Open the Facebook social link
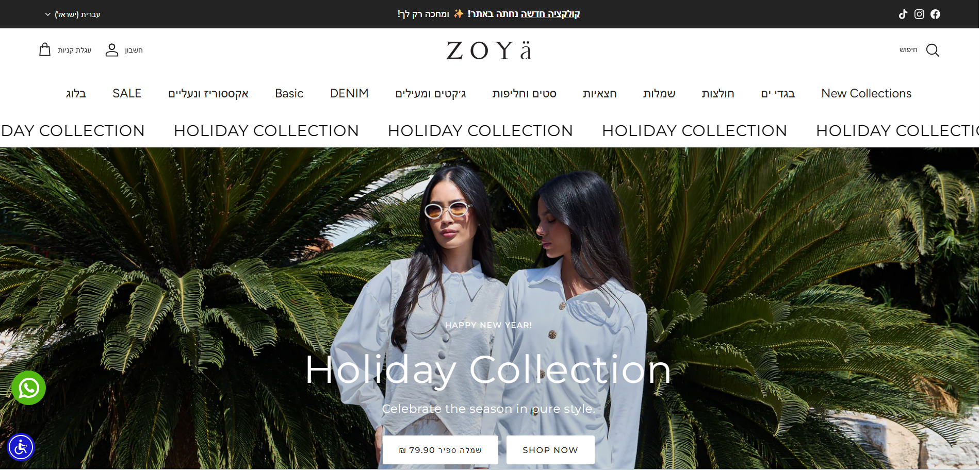The image size is (980, 470). [935, 14]
